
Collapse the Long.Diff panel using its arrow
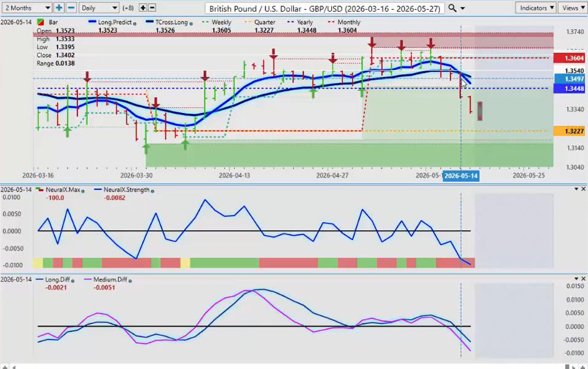coord(576,279)
